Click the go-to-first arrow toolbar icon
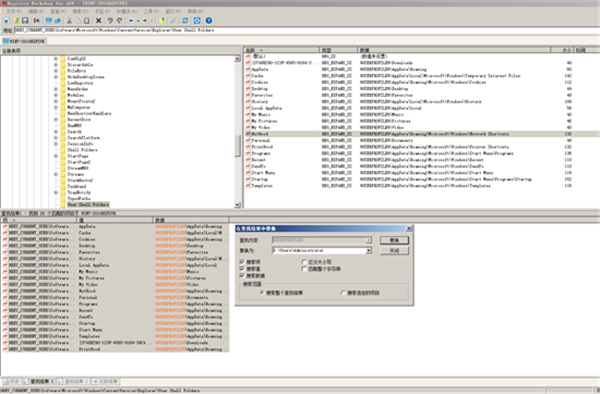This screenshot has width=600, height=394. [x=37, y=21]
